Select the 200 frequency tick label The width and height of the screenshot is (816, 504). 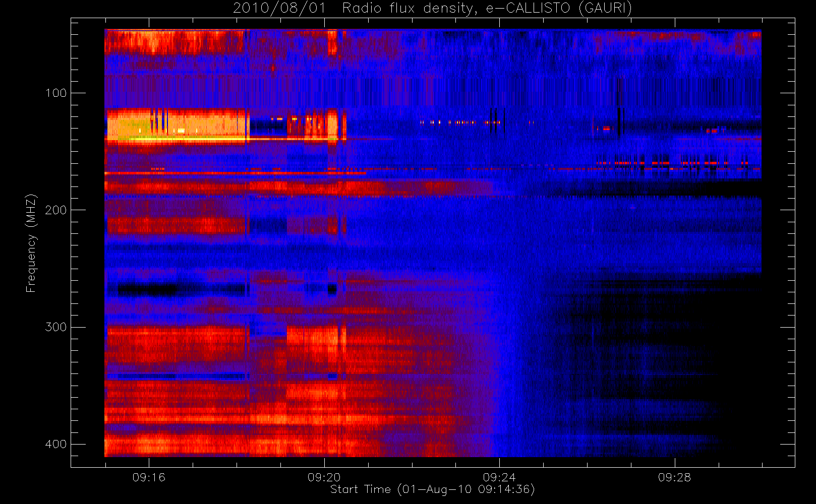pyautogui.click(x=56, y=210)
